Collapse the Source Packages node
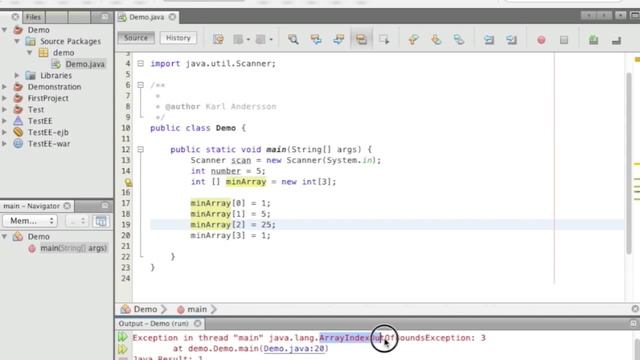640x360 pixels. pos(17,41)
